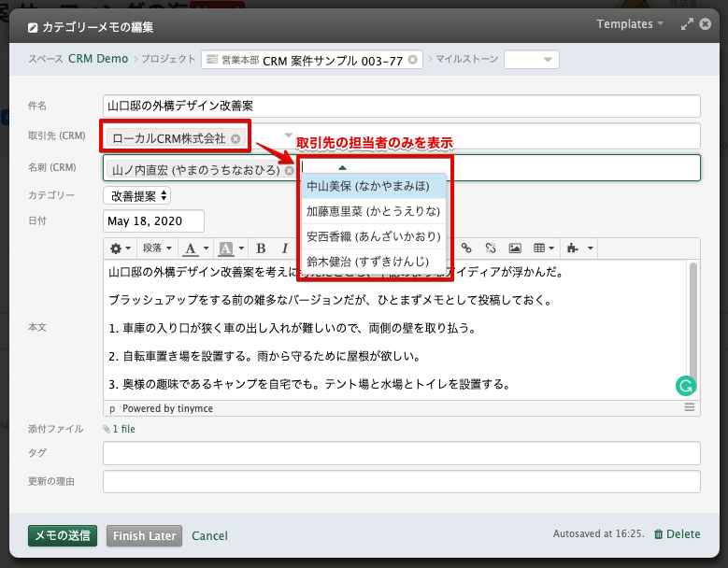This screenshot has height=568, width=728.
Task: Expand the 段落 paragraph format dropdown
Action: coord(157,248)
